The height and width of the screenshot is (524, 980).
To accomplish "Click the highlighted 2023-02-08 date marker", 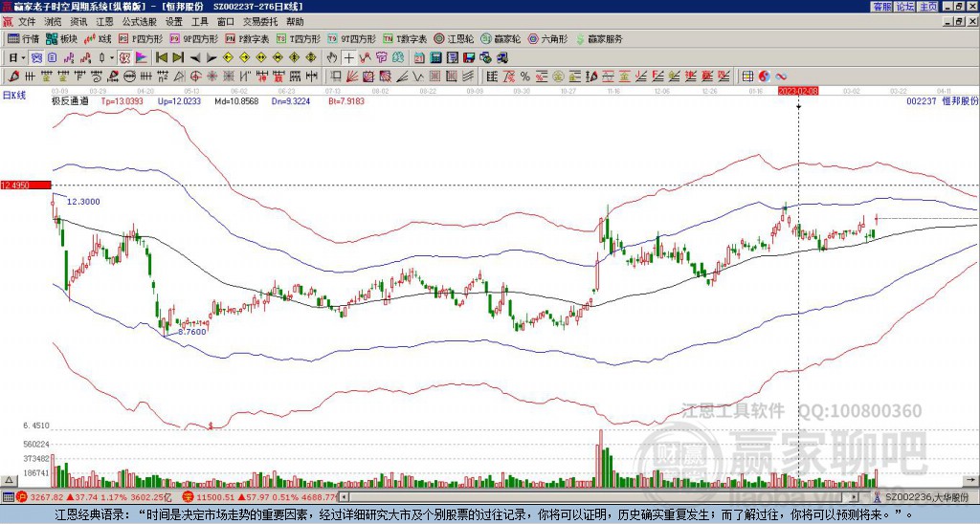I will pyautogui.click(x=798, y=91).
